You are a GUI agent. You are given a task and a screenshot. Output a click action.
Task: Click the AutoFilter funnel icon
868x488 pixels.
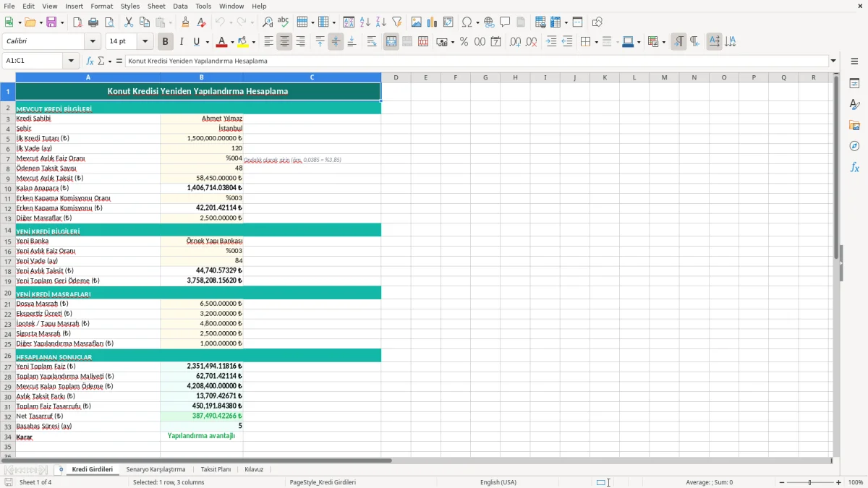pyautogui.click(x=396, y=22)
